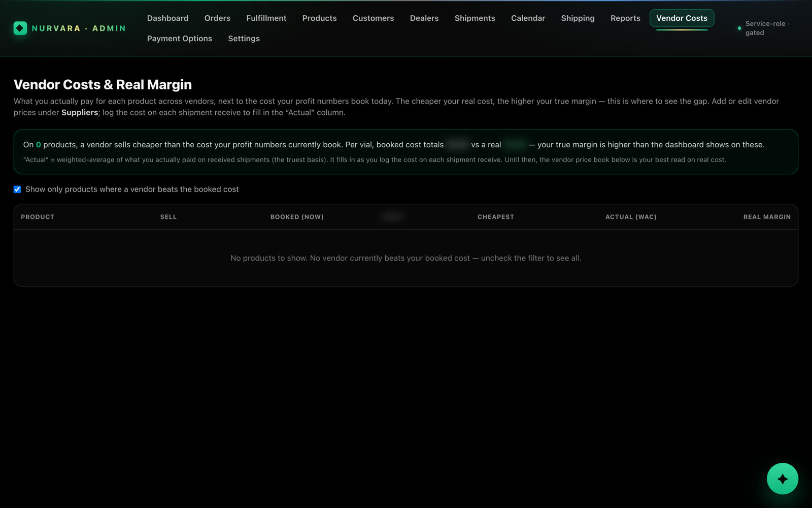Go to the Orders page
Image resolution: width=812 pixels, height=508 pixels.
coord(217,18)
